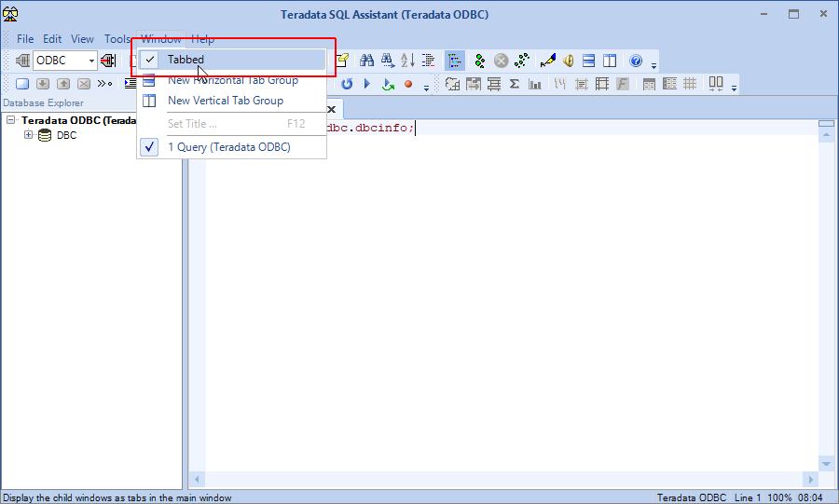Click the pencil highlighter icon
Screen dimensions: 839x504
pyautogui.click(x=547, y=61)
